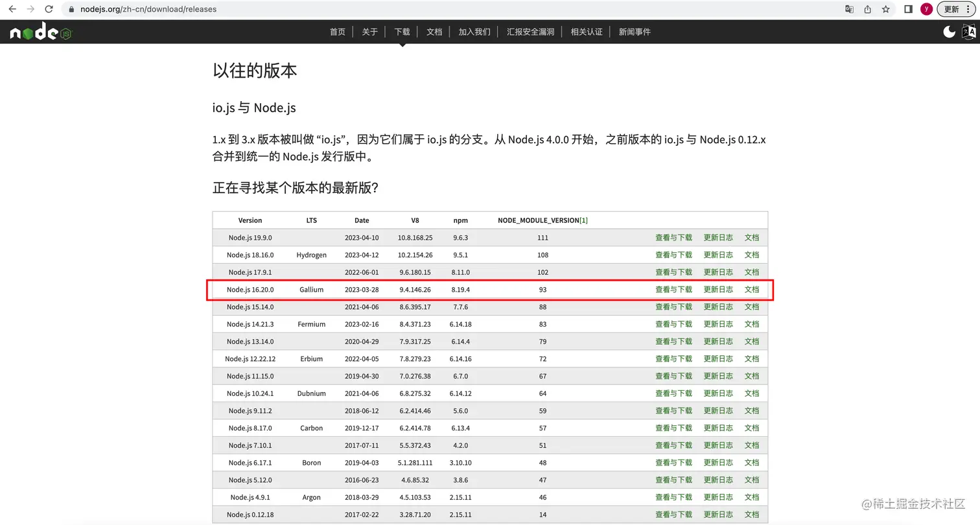Viewport: 980px width, 525px height.
Task: Select the Hydrogen LTS cell
Action: tap(312, 255)
